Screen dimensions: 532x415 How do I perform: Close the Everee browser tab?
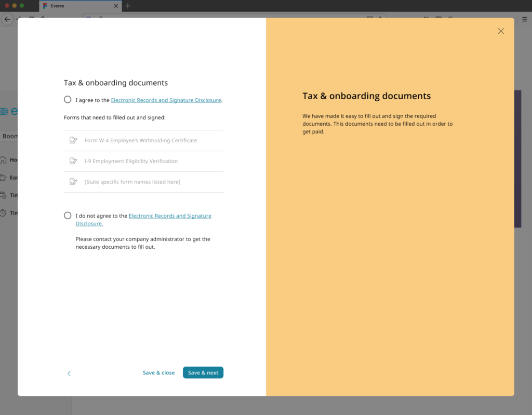(x=116, y=6)
